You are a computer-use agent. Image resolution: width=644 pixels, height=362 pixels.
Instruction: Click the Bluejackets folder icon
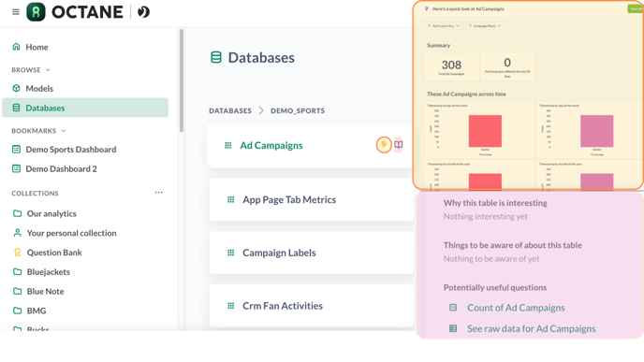point(17,271)
